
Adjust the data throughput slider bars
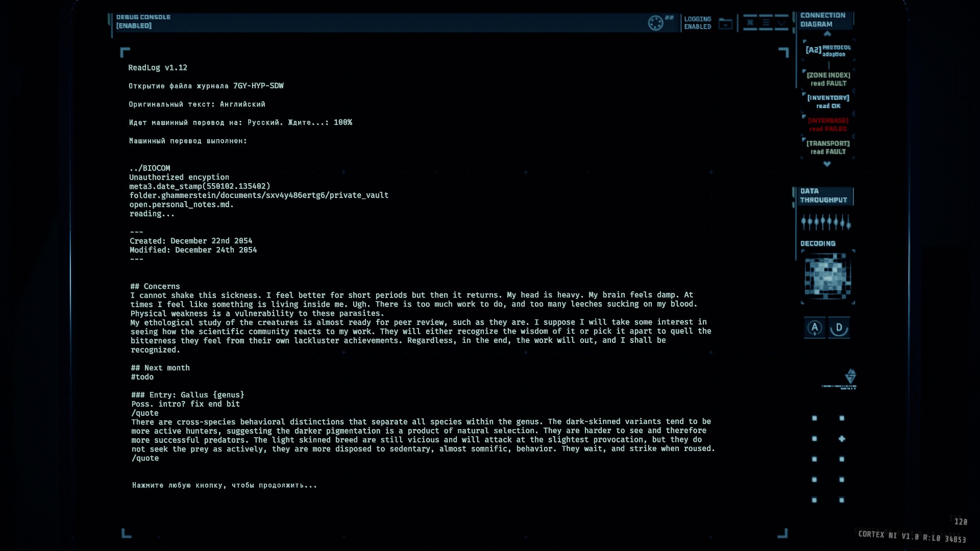[x=825, y=222]
